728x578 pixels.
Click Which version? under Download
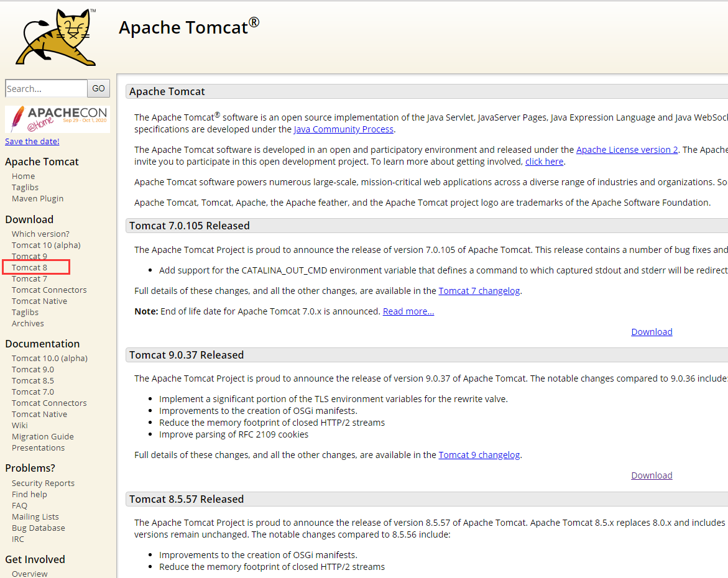[x=40, y=234]
